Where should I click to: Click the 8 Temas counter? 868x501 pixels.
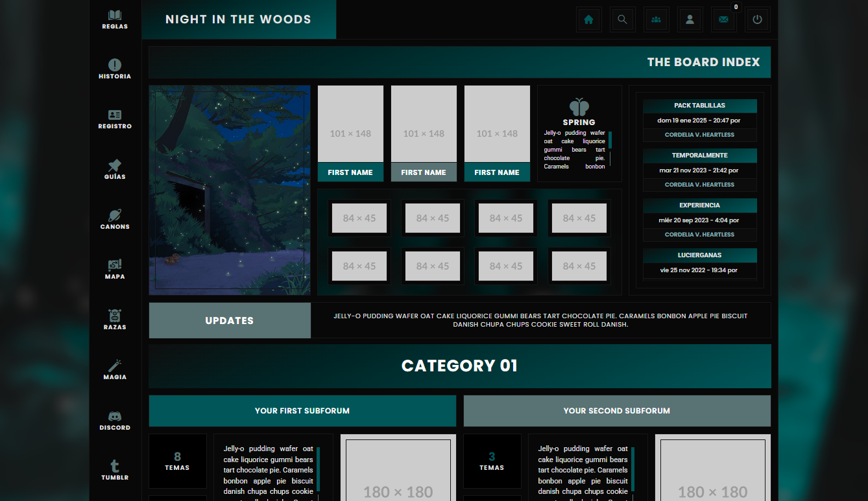coord(178,461)
